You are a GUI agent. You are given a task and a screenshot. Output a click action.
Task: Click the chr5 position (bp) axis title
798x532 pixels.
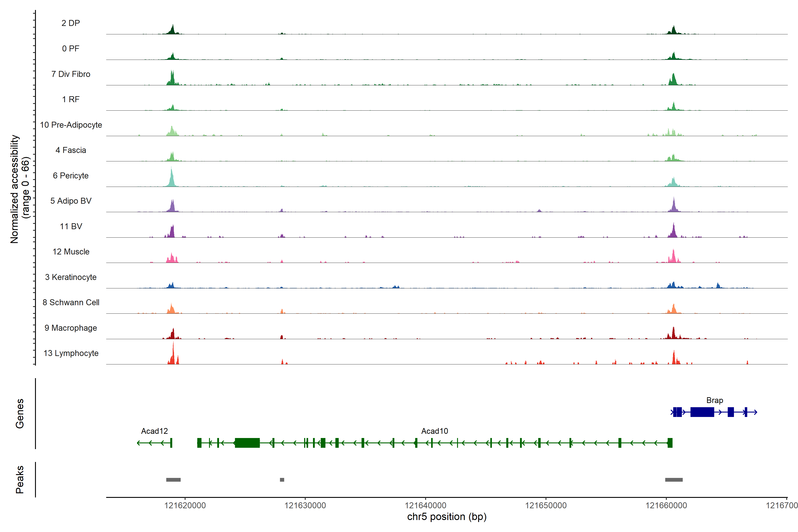click(x=446, y=517)
